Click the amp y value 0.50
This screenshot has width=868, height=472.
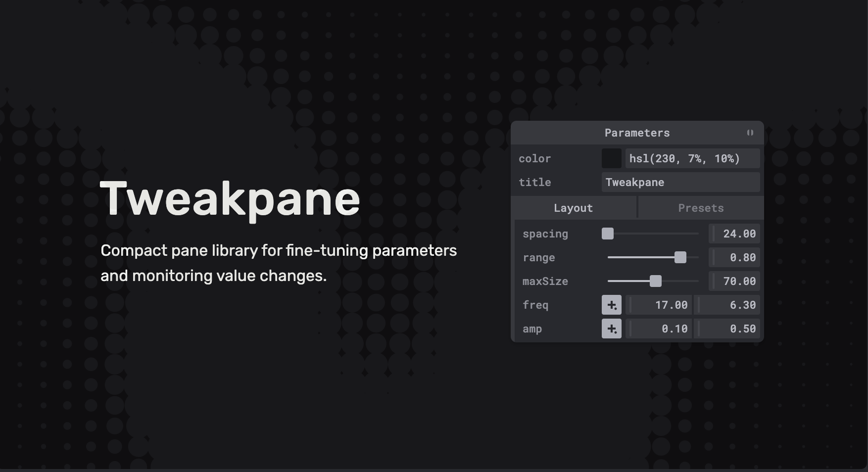[x=727, y=329]
